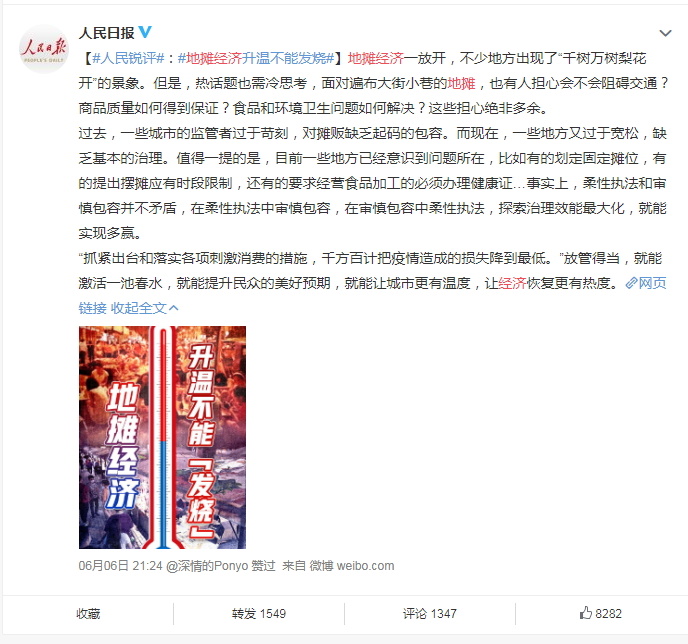
Task: Open the #人民锐评# hashtag topic
Action: (129, 58)
